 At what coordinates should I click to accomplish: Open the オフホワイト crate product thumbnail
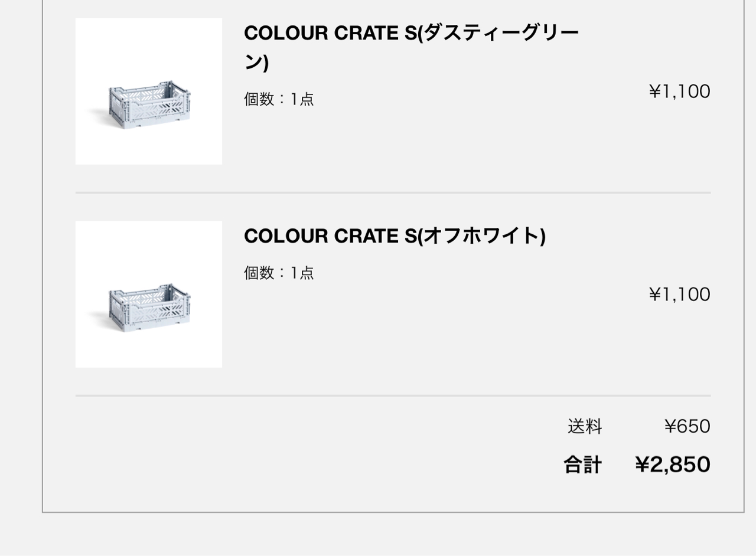pos(149,295)
